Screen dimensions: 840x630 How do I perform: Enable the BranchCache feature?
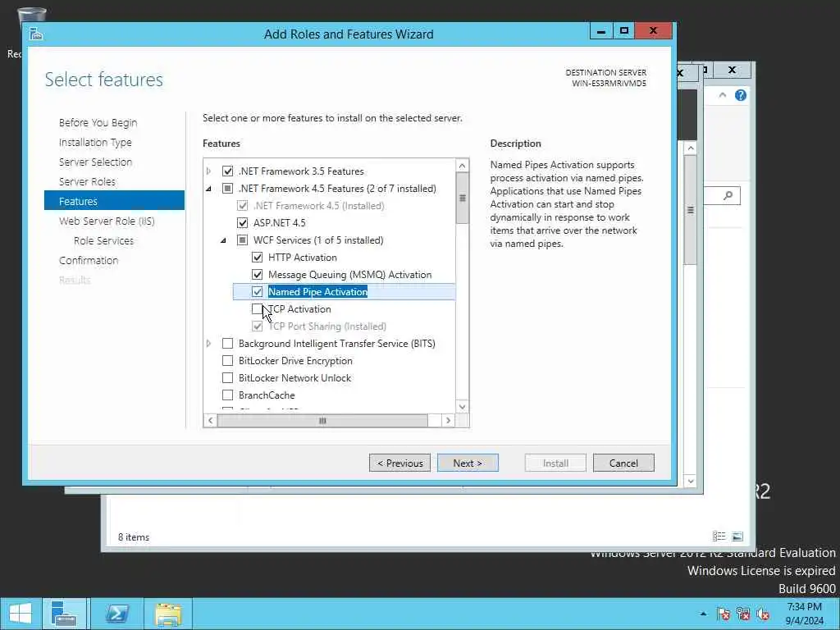click(x=228, y=395)
